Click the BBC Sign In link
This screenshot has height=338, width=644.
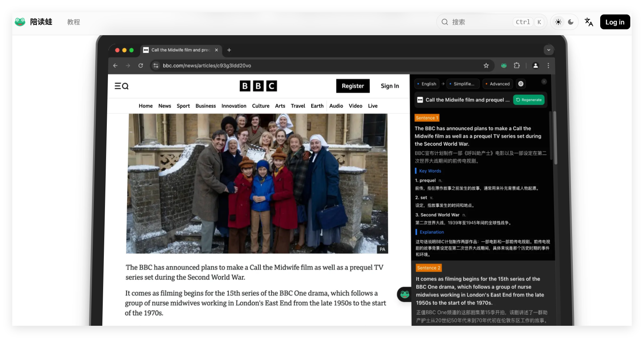click(x=390, y=86)
